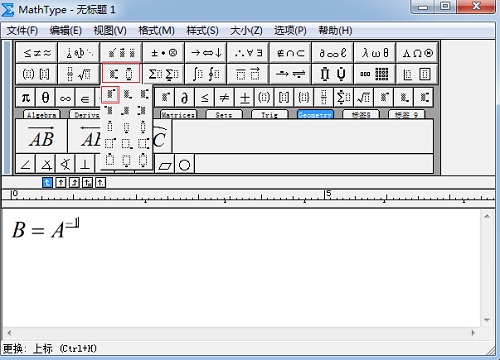Open the lowercase Greek palette (λωθ)
Screen dimensions: 500x360
(x=375, y=53)
